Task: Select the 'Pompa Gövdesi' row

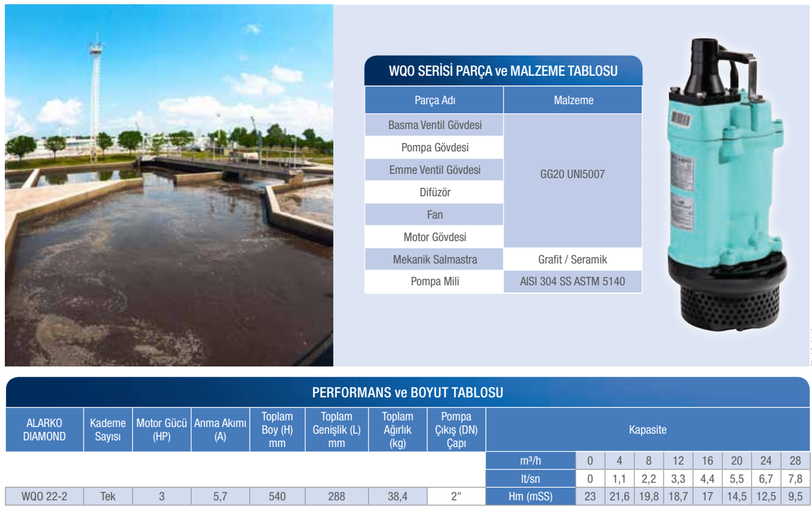Action: (434, 147)
